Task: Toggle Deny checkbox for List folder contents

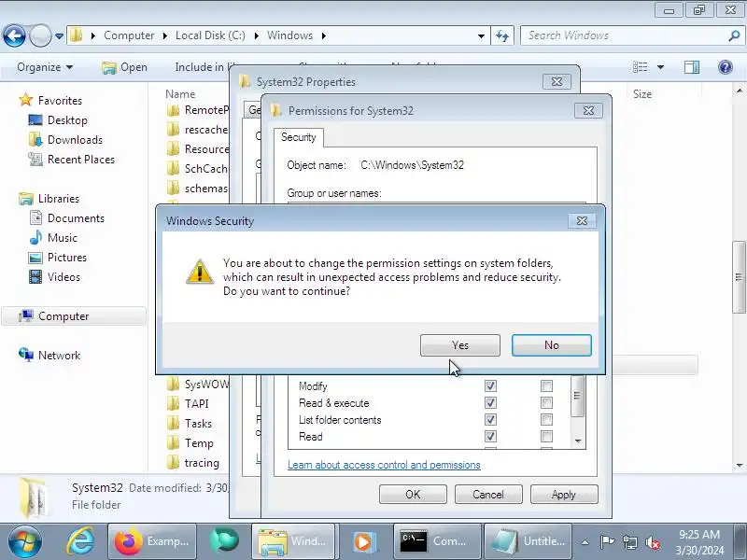Action: click(546, 419)
